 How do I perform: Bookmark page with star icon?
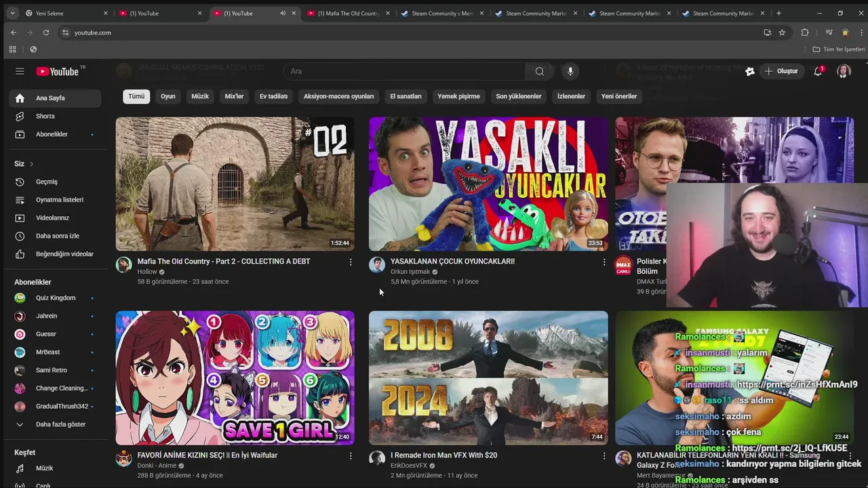pyautogui.click(x=782, y=33)
